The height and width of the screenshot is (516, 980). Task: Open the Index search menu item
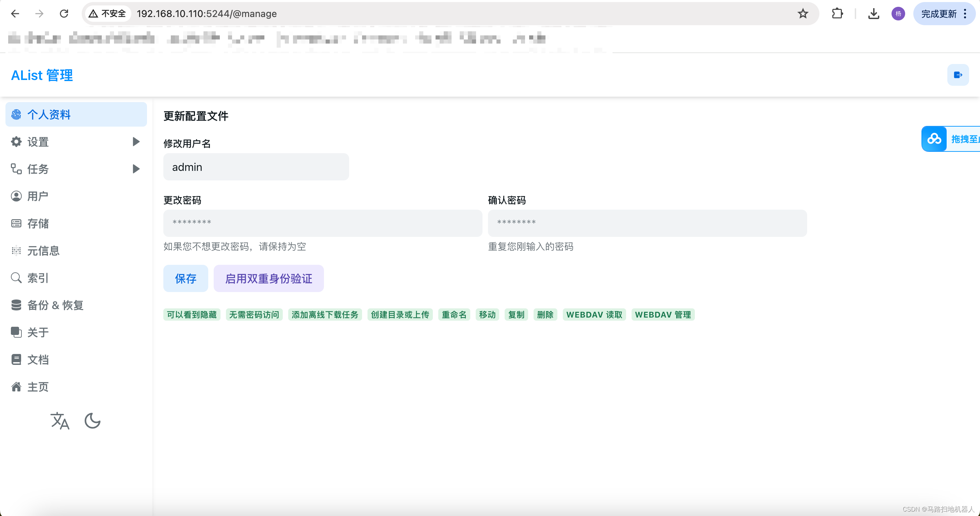(38, 278)
